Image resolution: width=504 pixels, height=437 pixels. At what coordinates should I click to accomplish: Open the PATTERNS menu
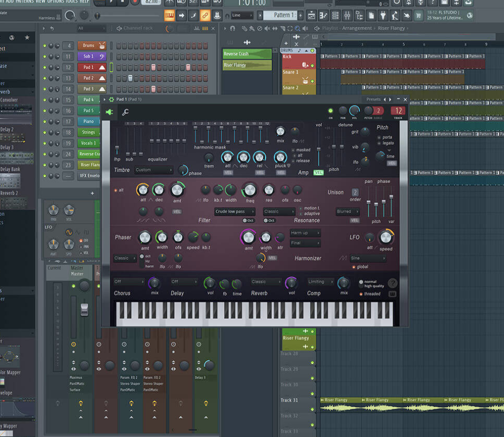[24, 2]
